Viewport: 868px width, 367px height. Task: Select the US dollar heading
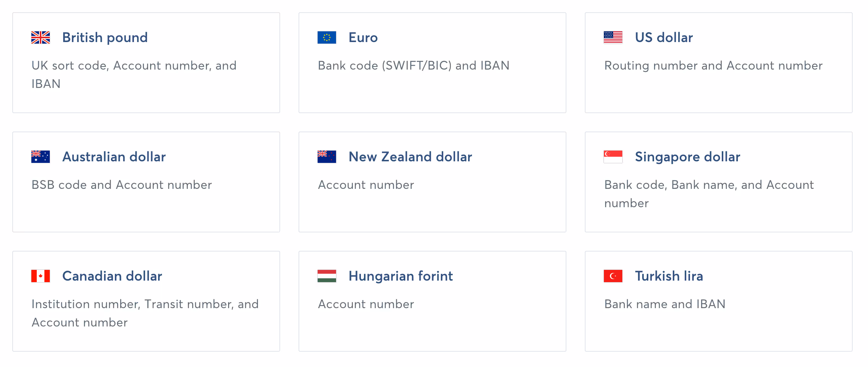pos(663,37)
